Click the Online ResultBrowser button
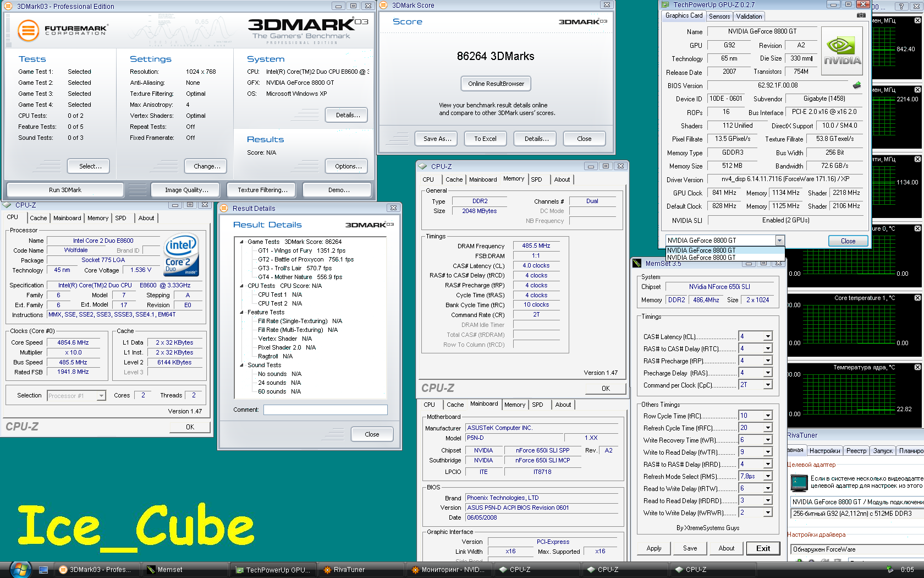Screen dimensions: 924x578 click(496, 84)
